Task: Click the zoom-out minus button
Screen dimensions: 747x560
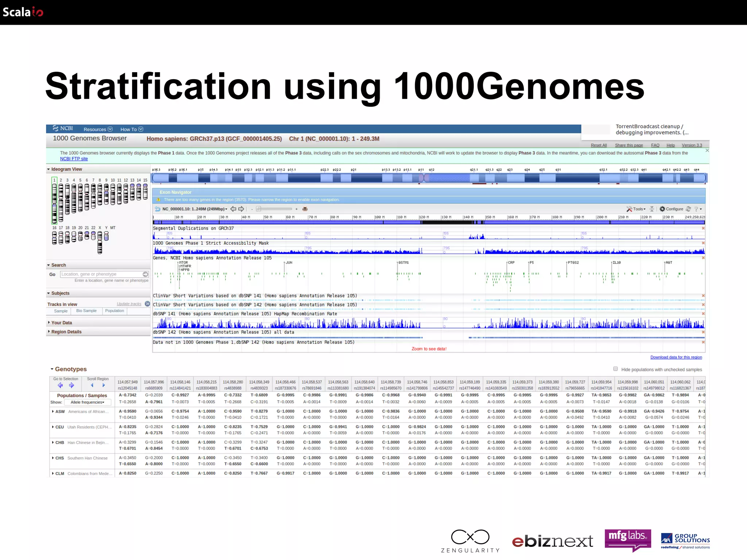Action: point(252,209)
